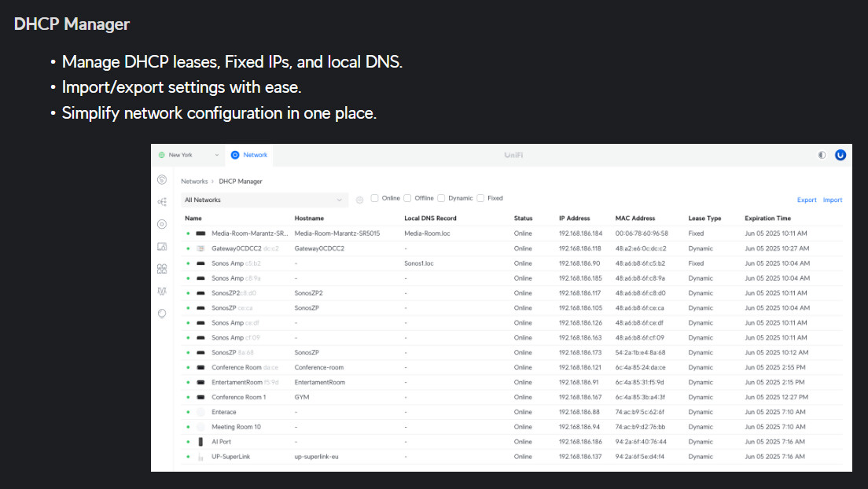The width and height of the screenshot is (868, 489).
Task: Select the Conference-room hostname cell
Action: [319, 367]
